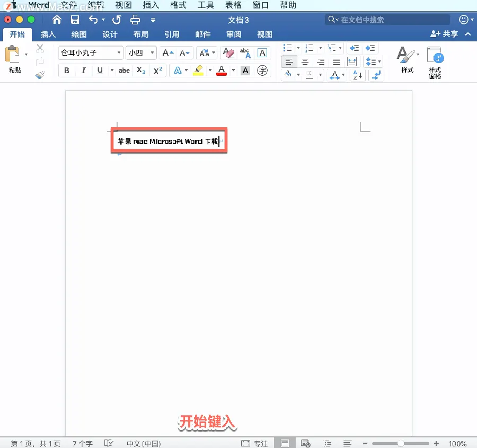Expand bullet list dropdown arrow
Viewport: 477px width, 448px height.
pyautogui.click(x=298, y=48)
